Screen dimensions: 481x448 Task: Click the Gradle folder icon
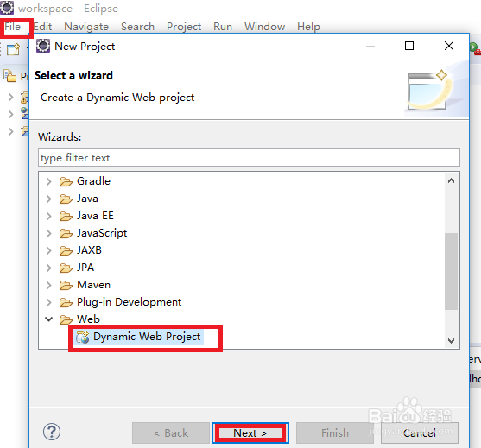66,181
